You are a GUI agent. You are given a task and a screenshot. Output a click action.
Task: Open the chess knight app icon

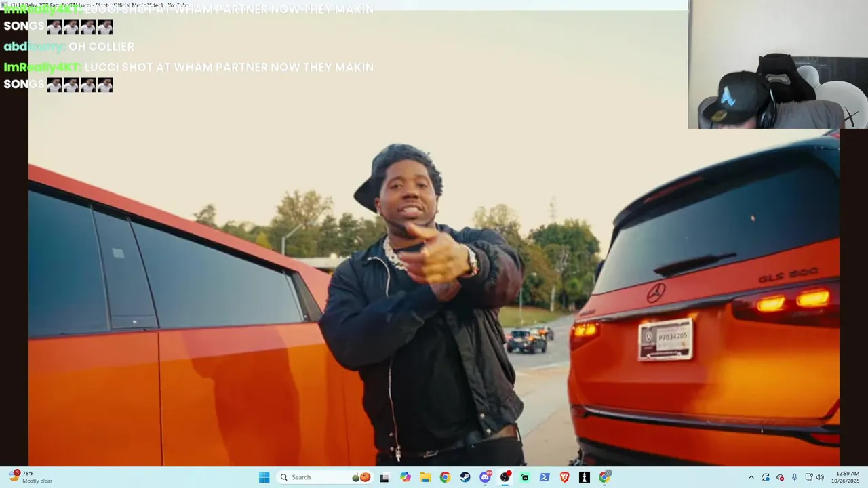585,477
